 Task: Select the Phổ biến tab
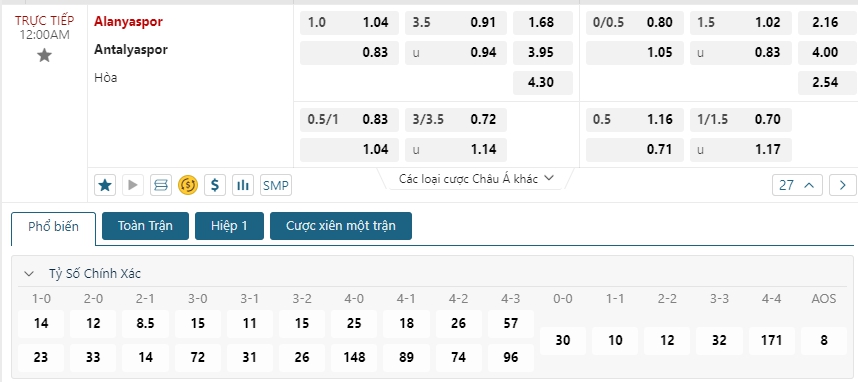pos(54,227)
